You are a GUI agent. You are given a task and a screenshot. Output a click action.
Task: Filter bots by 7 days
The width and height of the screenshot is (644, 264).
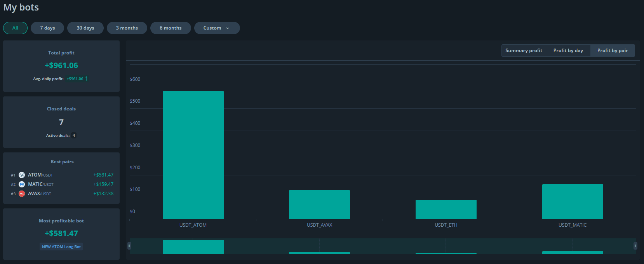pyautogui.click(x=47, y=28)
